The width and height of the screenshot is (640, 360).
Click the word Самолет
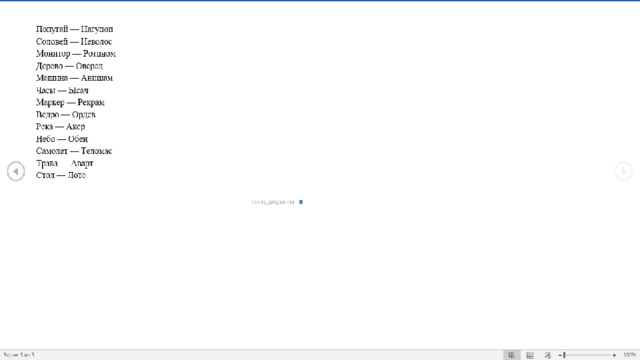click(x=52, y=151)
